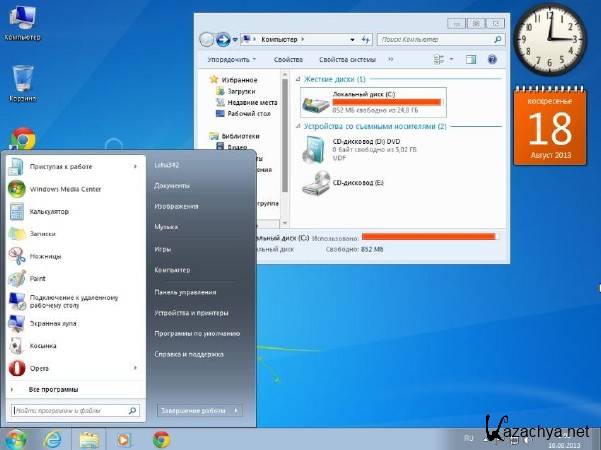Open Программы по умолчанию
Image resolution: width=601 pixels, height=450 pixels.
[x=197, y=333]
